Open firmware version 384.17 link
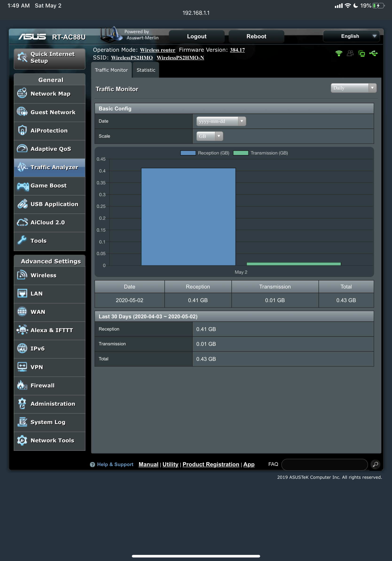392x561 pixels. (237, 50)
